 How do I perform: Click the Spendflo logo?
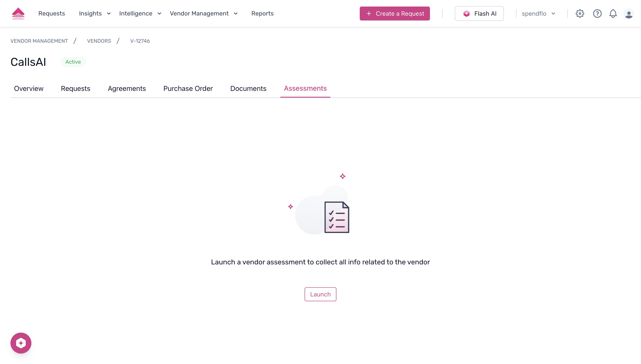click(18, 13)
